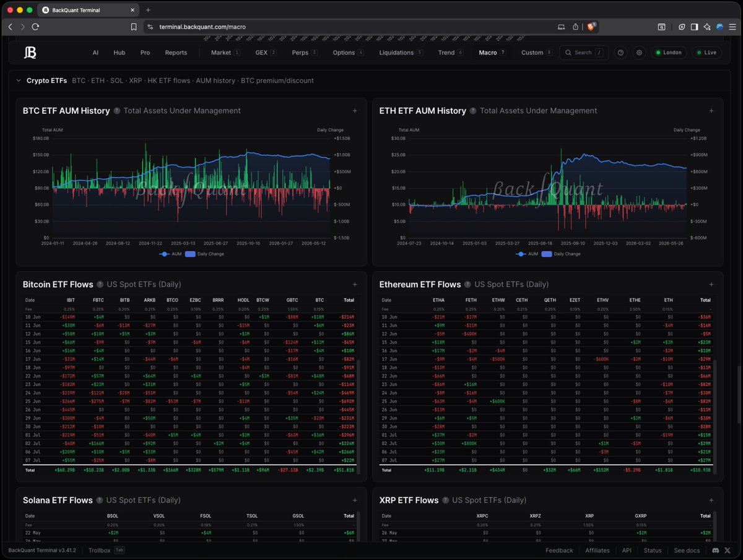This screenshot has width=743, height=560.
Task: Toggle AUM legend in BTC ETF chart
Action: (x=170, y=254)
